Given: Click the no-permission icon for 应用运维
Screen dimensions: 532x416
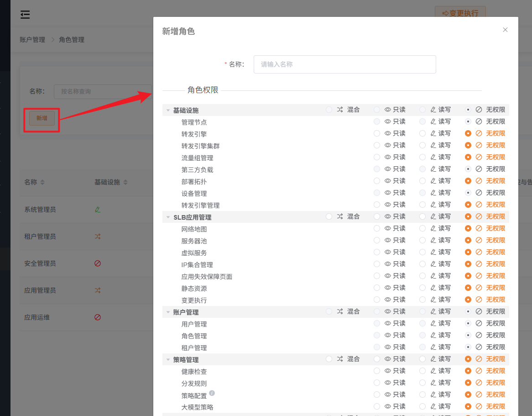Looking at the screenshot, I should 97,317.
